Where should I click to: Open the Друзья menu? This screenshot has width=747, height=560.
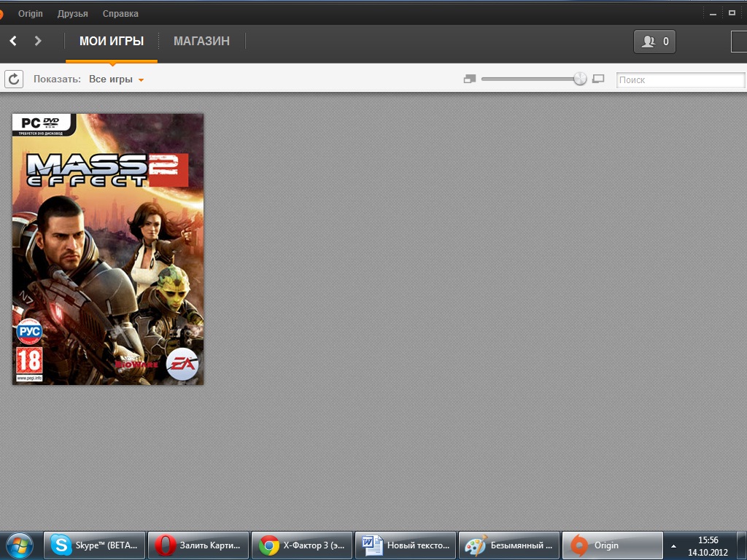click(72, 13)
